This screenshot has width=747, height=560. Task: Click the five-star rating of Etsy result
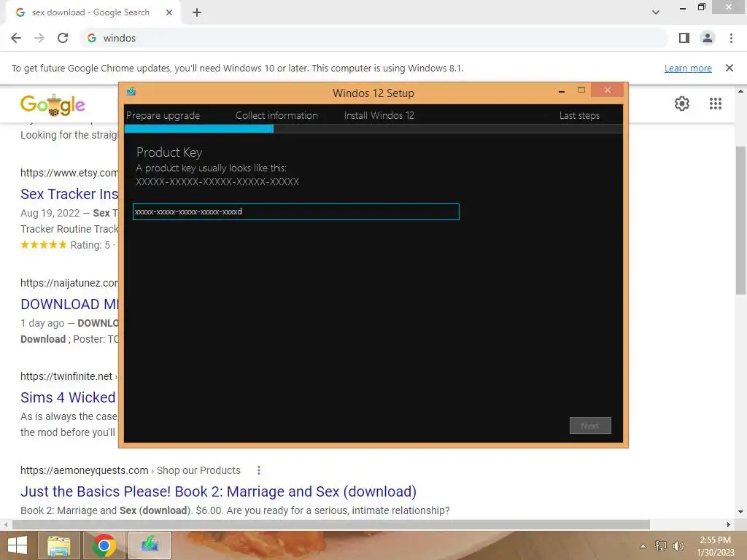pyautogui.click(x=43, y=245)
